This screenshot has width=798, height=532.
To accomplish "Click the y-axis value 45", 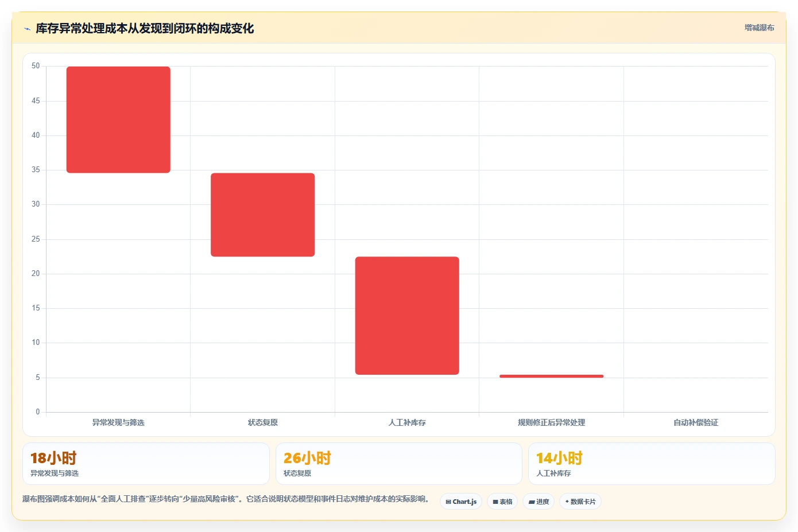I will pos(36,101).
